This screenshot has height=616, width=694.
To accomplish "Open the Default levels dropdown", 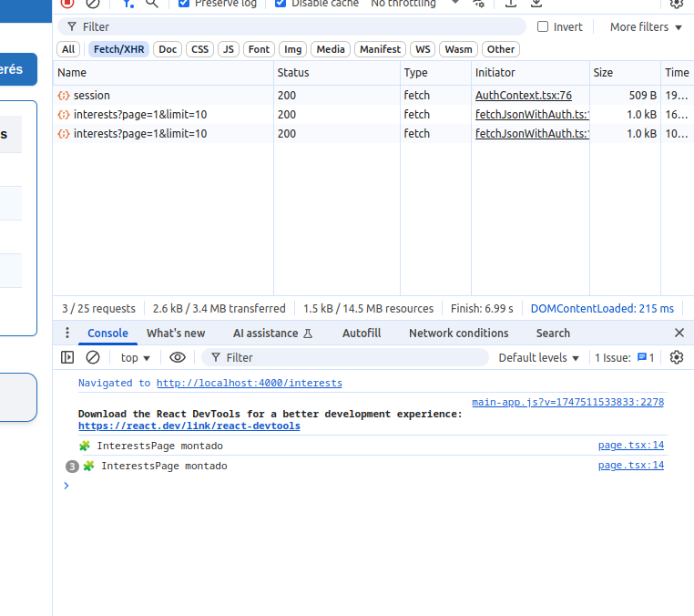I will click(x=538, y=358).
